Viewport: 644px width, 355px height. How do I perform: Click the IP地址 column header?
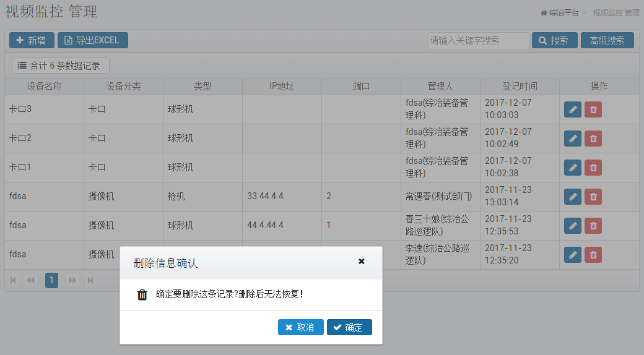point(282,87)
